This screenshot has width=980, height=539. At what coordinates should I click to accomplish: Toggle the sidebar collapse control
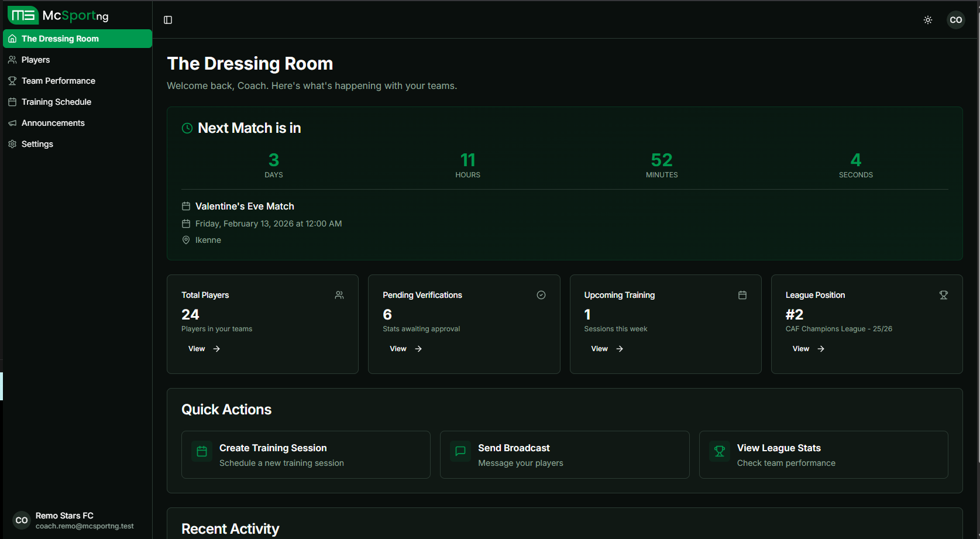168,19
